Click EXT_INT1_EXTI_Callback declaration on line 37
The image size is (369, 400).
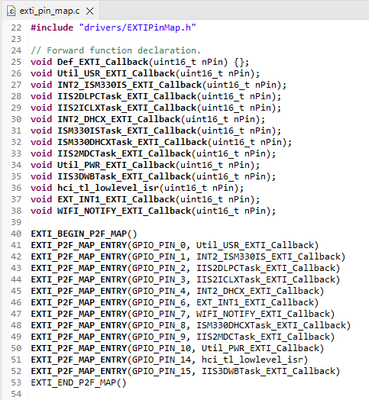point(145,199)
